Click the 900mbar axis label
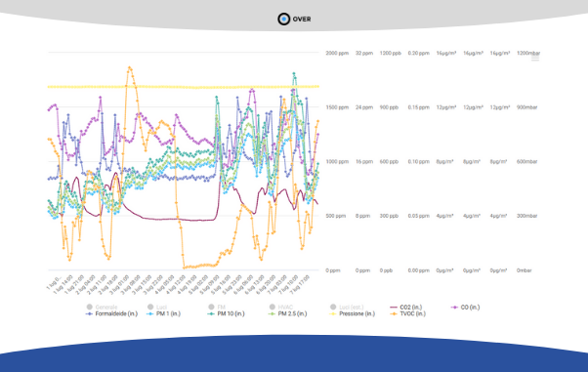Screen dimensions: 588x372 pos(526,107)
